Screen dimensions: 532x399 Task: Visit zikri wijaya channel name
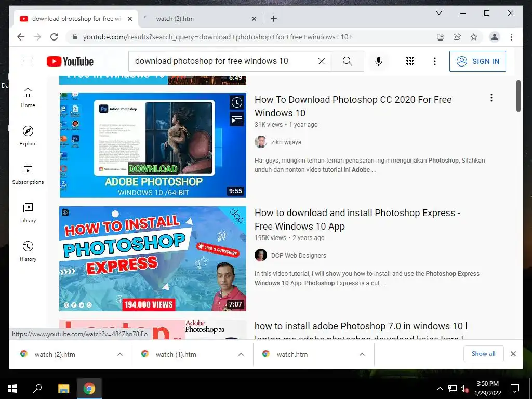(x=286, y=142)
